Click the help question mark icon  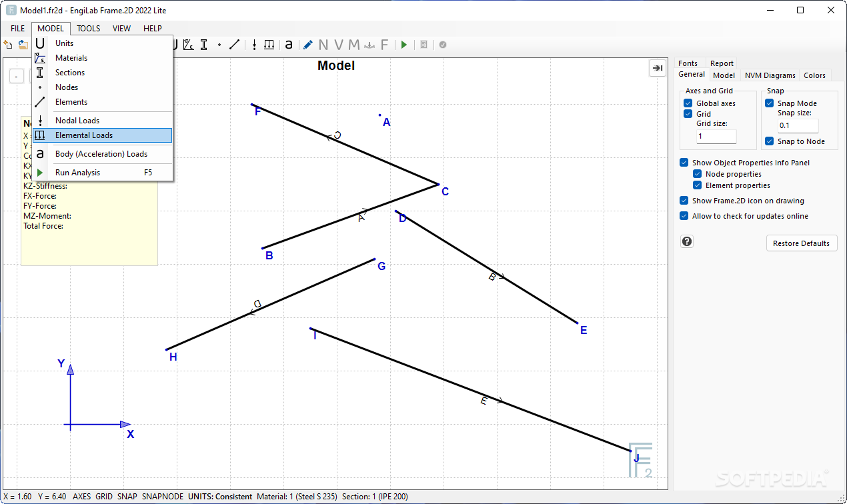[687, 241]
